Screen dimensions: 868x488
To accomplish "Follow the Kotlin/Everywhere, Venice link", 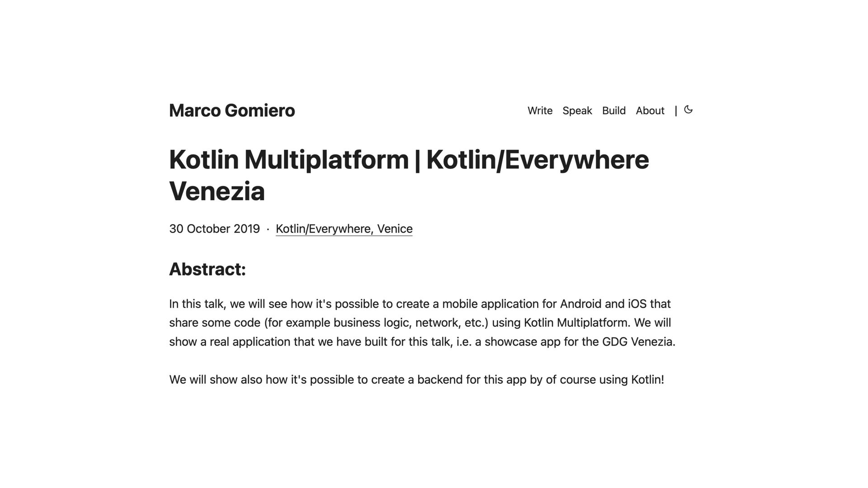I will pyautogui.click(x=344, y=229).
